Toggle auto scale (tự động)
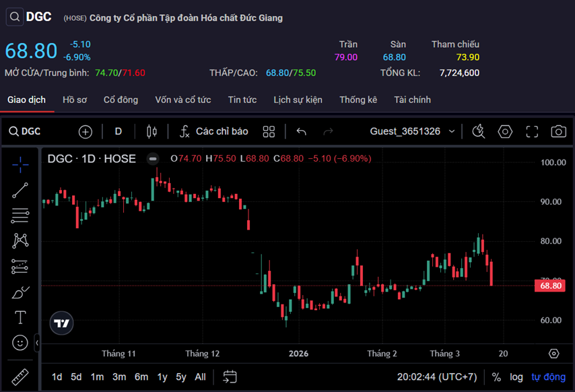 coord(549,377)
